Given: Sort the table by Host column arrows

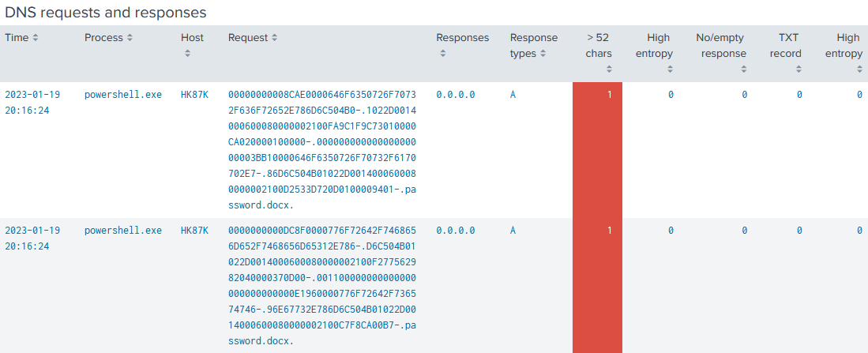Looking at the screenshot, I should [x=187, y=54].
